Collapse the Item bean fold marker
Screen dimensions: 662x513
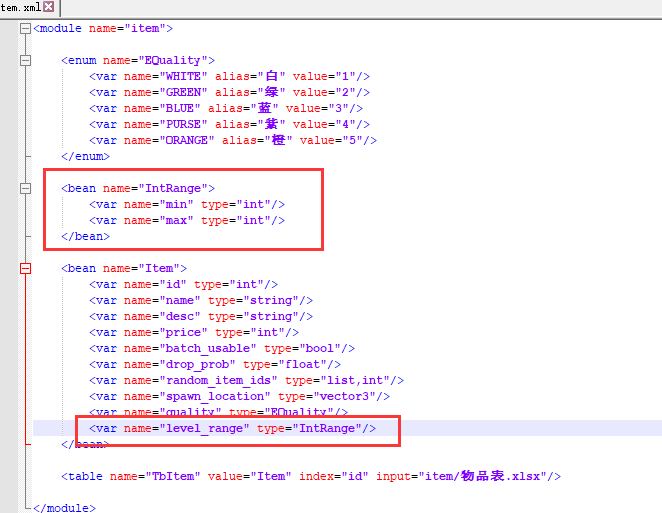click(x=25, y=268)
